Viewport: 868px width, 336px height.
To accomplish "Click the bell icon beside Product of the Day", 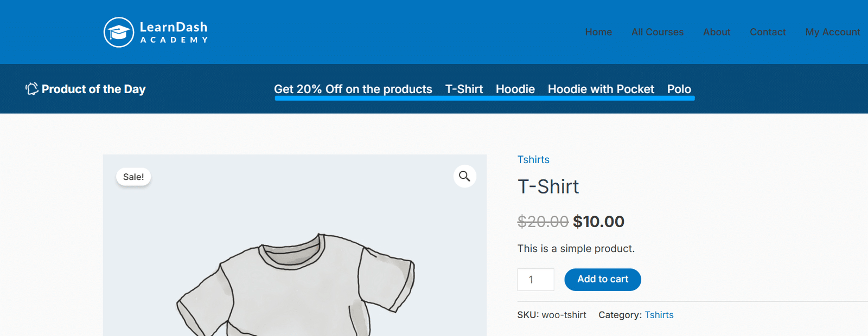I will coord(32,88).
